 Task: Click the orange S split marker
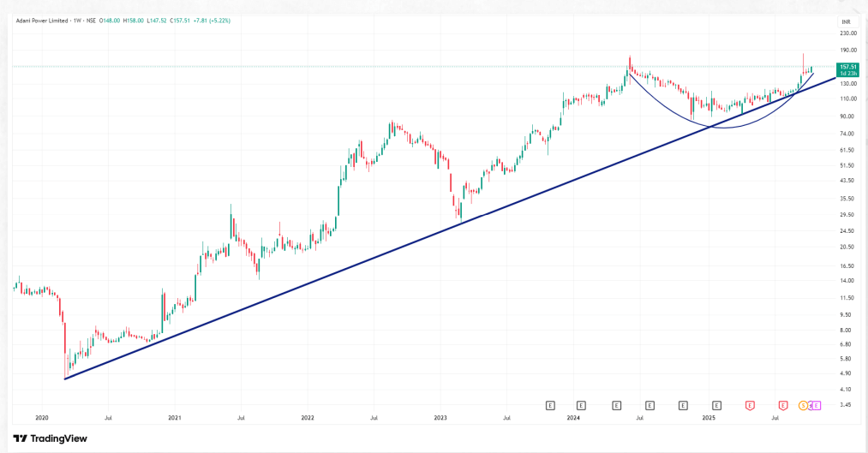pos(804,405)
